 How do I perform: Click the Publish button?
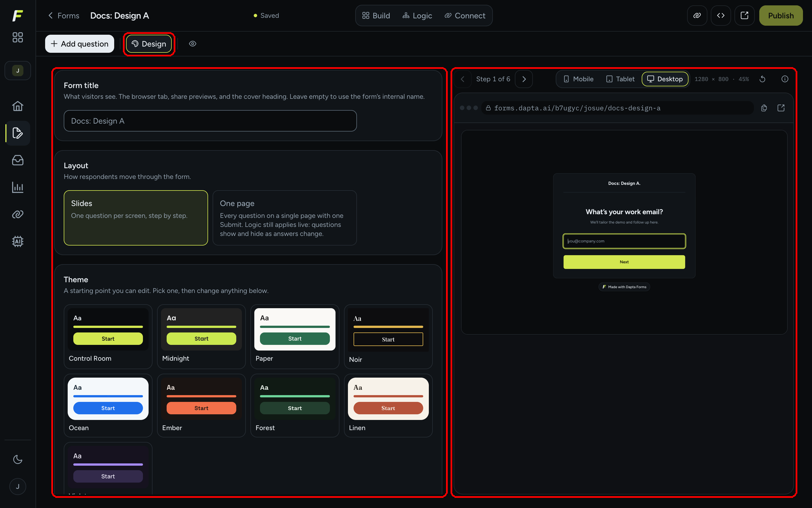pyautogui.click(x=781, y=16)
